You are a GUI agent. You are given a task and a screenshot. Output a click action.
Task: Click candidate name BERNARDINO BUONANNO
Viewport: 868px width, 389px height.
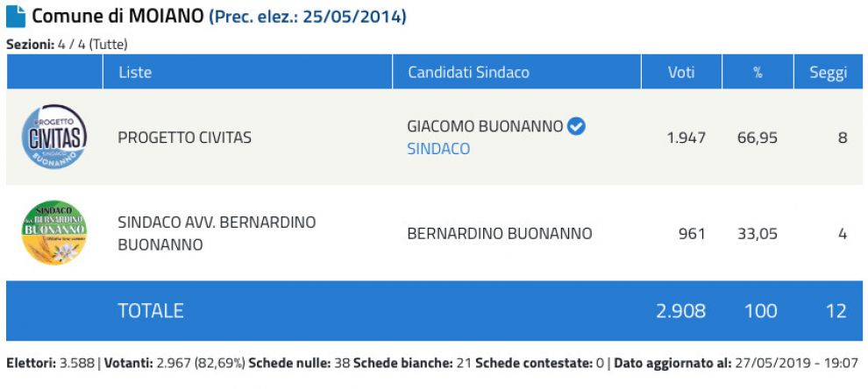tap(500, 233)
